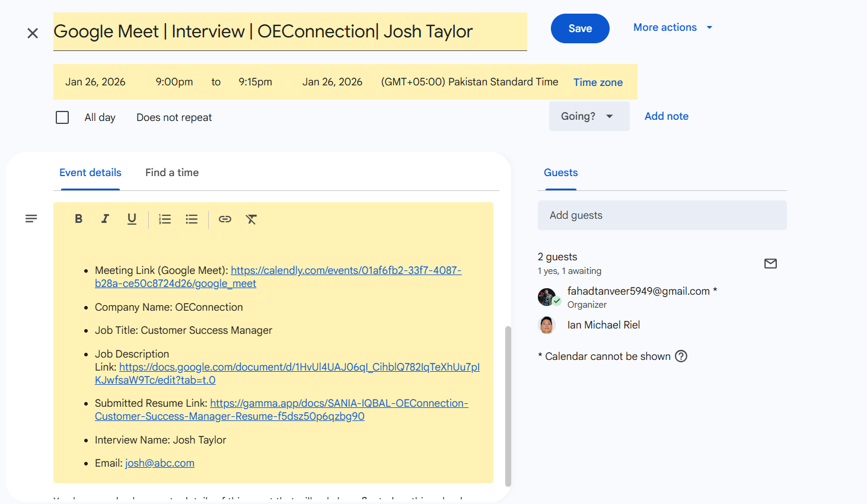Click the '2 guests' count text
This screenshot has width=867, height=504.
(557, 257)
